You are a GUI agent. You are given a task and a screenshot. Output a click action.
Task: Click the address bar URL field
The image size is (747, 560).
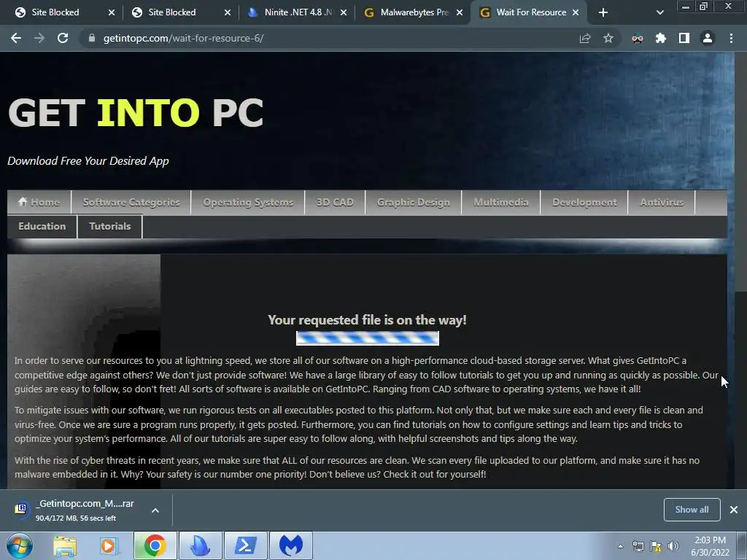(333, 38)
